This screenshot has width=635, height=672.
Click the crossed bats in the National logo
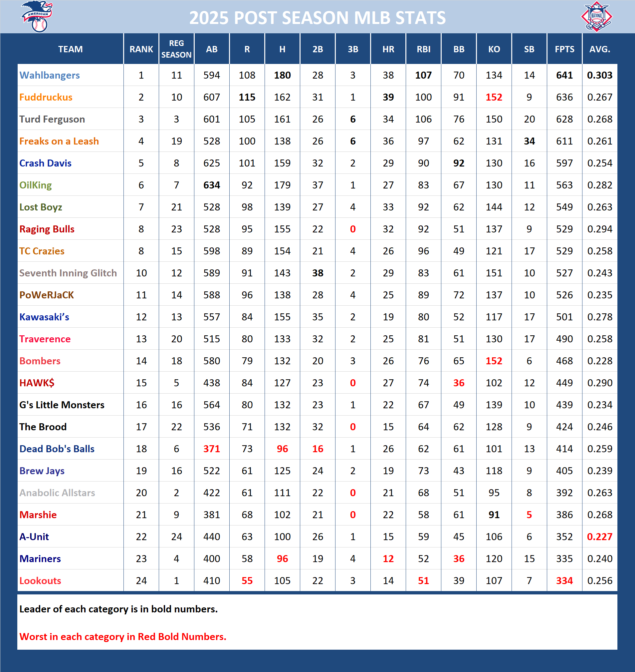point(598,27)
